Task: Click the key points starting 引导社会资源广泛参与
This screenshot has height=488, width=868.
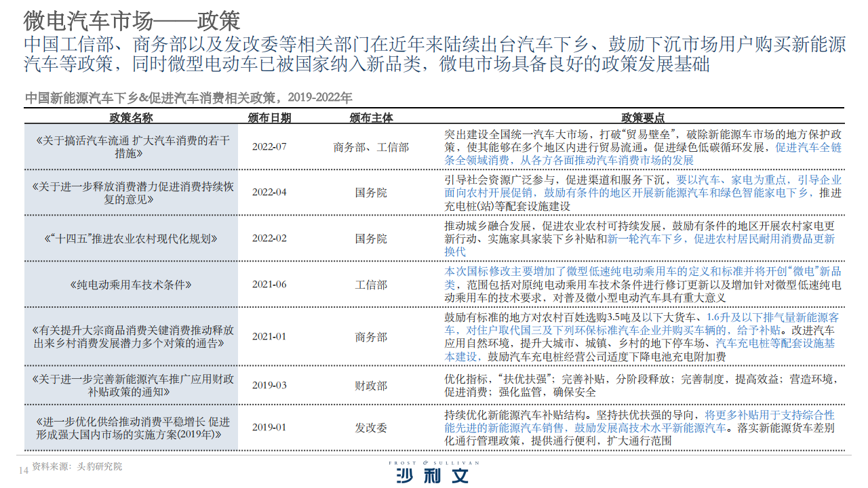Action: point(644,192)
